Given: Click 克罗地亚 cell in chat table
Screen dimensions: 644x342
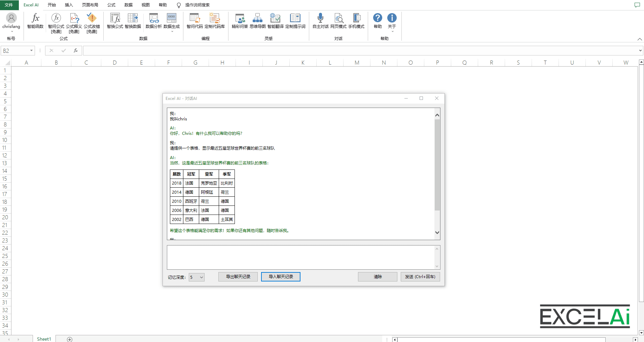Looking at the screenshot, I should (209, 183).
